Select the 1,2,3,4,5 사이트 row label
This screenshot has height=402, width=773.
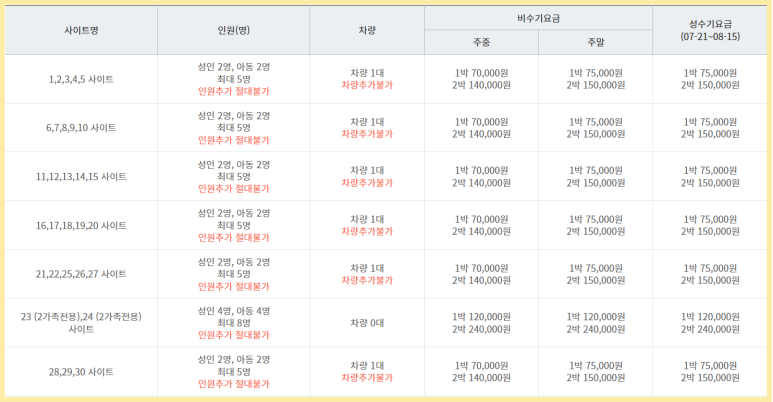(81, 79)
